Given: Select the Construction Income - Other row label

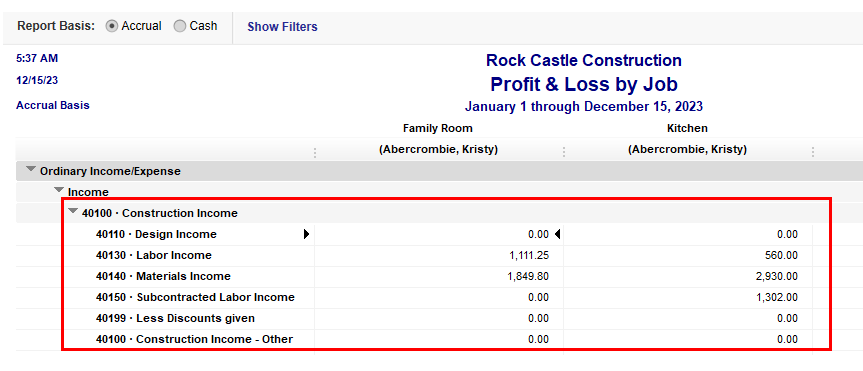Looking at the screenshot, I should tap(194, 339).
